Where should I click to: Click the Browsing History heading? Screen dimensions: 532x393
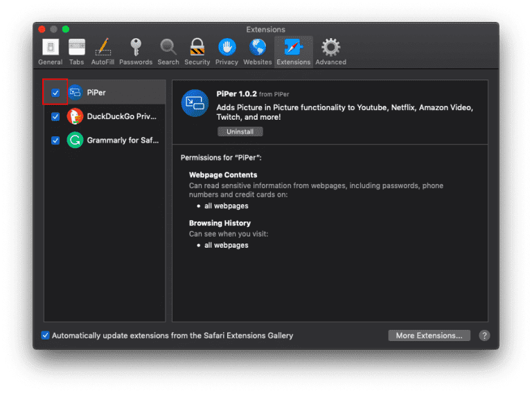click(220, 223)
